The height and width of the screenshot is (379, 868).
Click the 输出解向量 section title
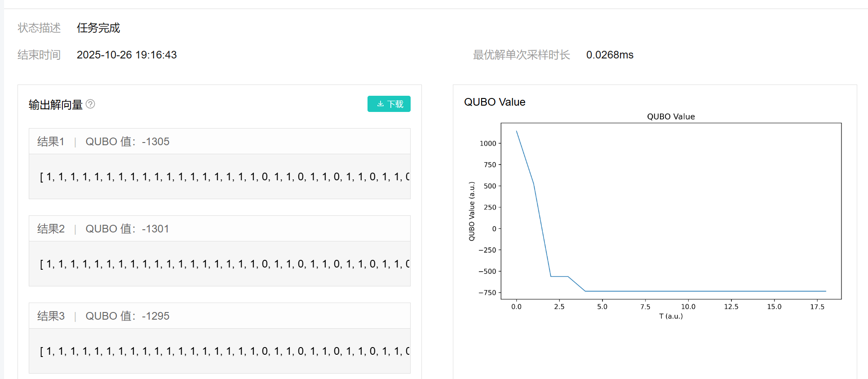[x=56, y=105]
